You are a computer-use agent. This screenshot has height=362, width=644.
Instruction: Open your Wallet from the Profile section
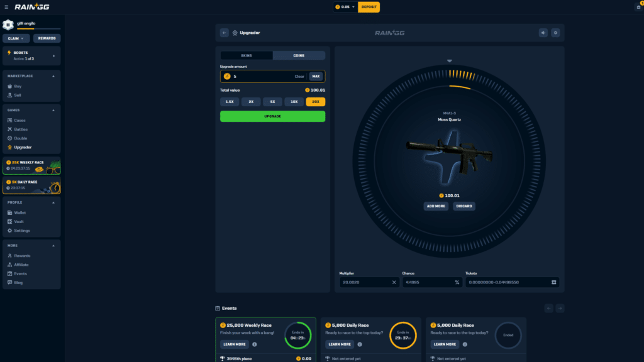(x=22, y=212)
